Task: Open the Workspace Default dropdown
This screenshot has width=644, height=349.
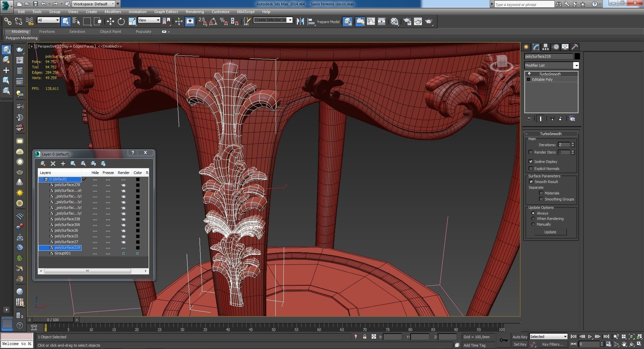Action: point(94,4)
